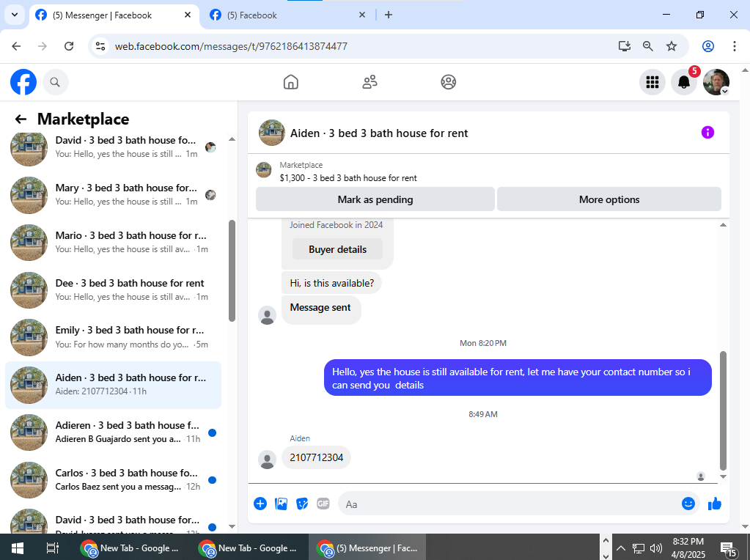Open More options for listing
Viewport: 750px width, 560px height.
[609, 199]
